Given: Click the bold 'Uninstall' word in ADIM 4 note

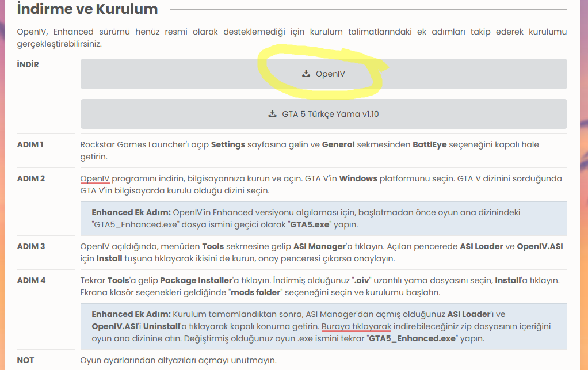Looking at the screenshot, I should (162, 326).
